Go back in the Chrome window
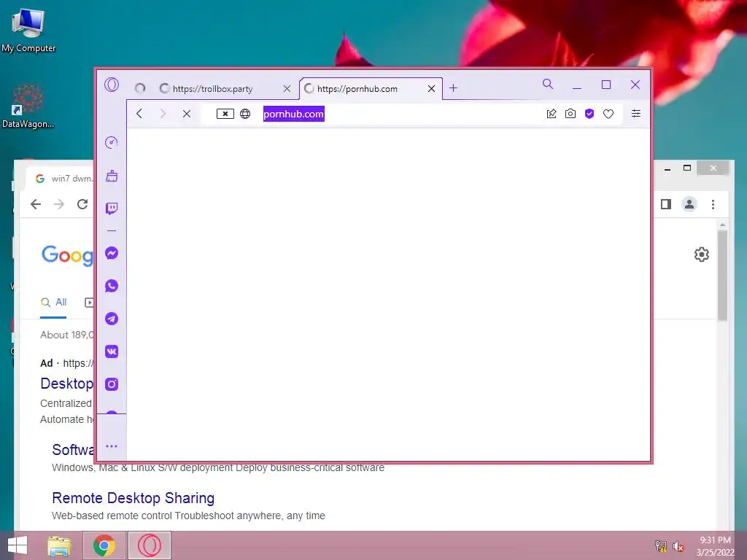The image size is (747, 560). (36, 204)
